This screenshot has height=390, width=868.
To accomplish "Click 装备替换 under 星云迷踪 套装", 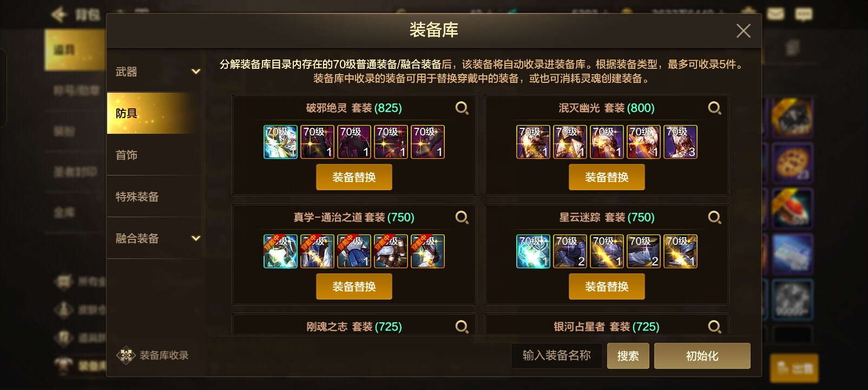I will 607,287.
